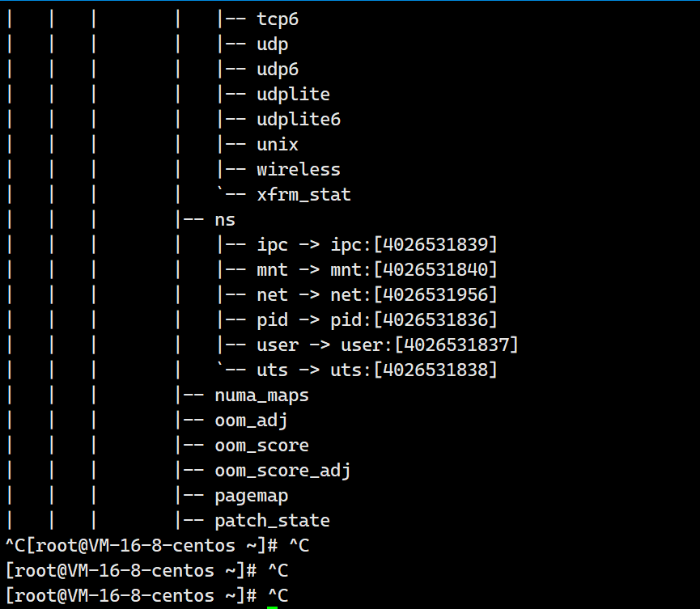Select the xfrm_stat entry
700x609 pixels.
point(303,195)
